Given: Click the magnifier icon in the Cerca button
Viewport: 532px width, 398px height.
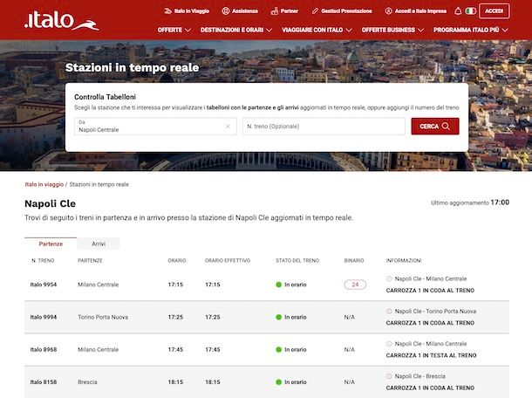Looking at the screenshot, I should pyautogui.click(x=446, y=127).
